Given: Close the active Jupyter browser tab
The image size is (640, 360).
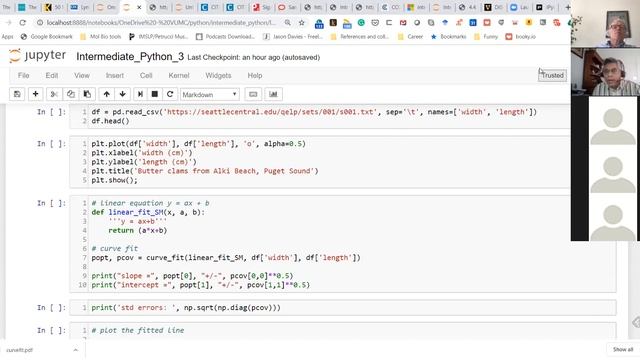Looking at the screenshot, I should click(139, 7).
